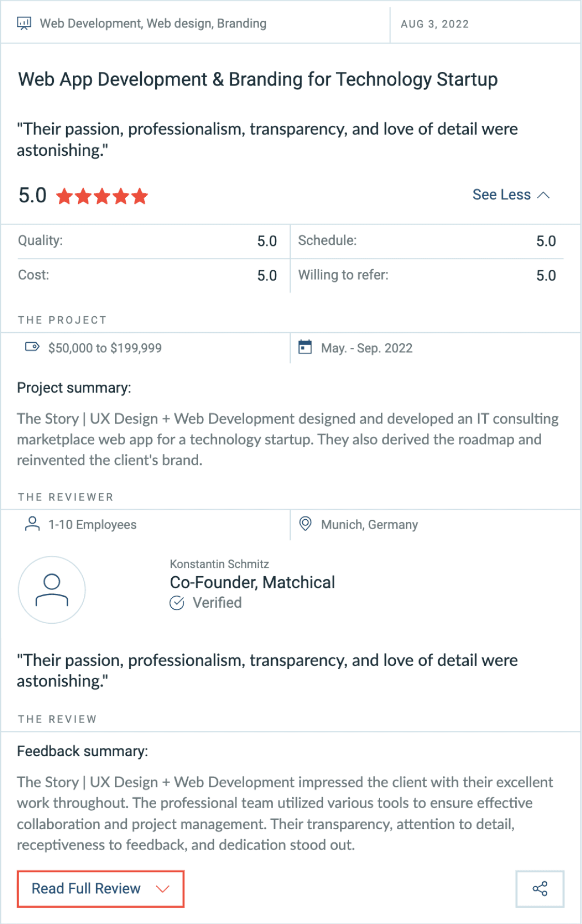Select the price tag icon beside project budget
This screenshot has width=582, height=924.
coord(32,348)
